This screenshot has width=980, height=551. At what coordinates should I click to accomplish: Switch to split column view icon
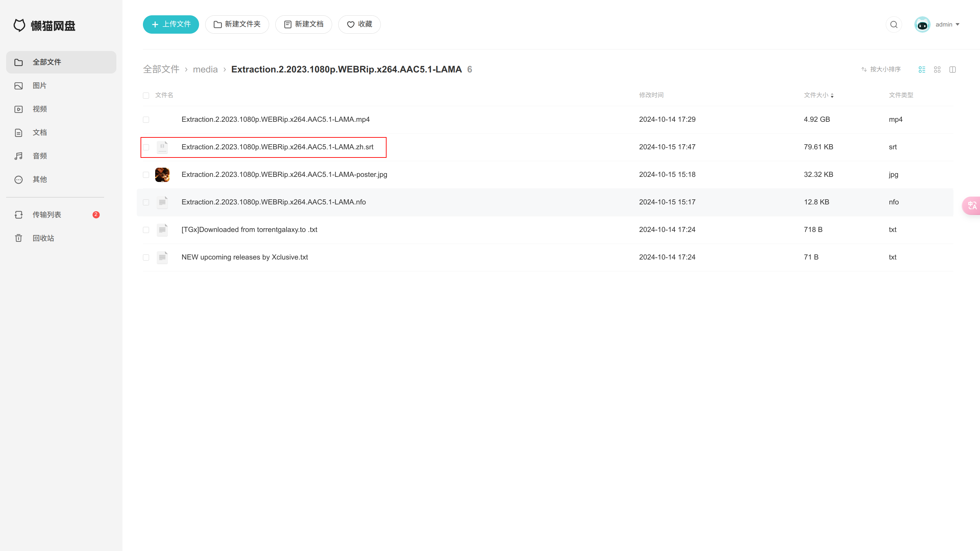pos(952,70)
